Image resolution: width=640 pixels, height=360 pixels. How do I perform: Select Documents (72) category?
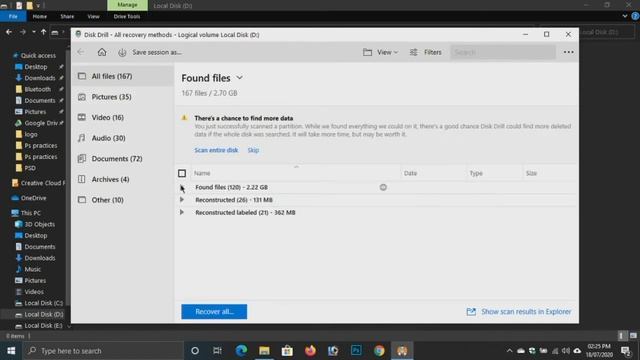(x=122, y=159)
